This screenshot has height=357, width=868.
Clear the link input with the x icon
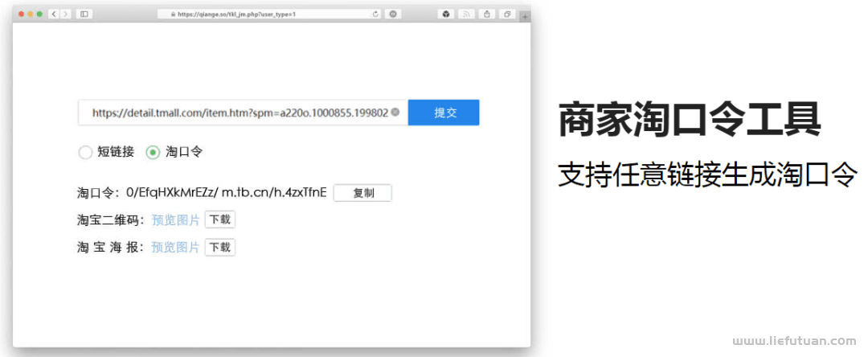pyautogui.click(x=395, y=112)
